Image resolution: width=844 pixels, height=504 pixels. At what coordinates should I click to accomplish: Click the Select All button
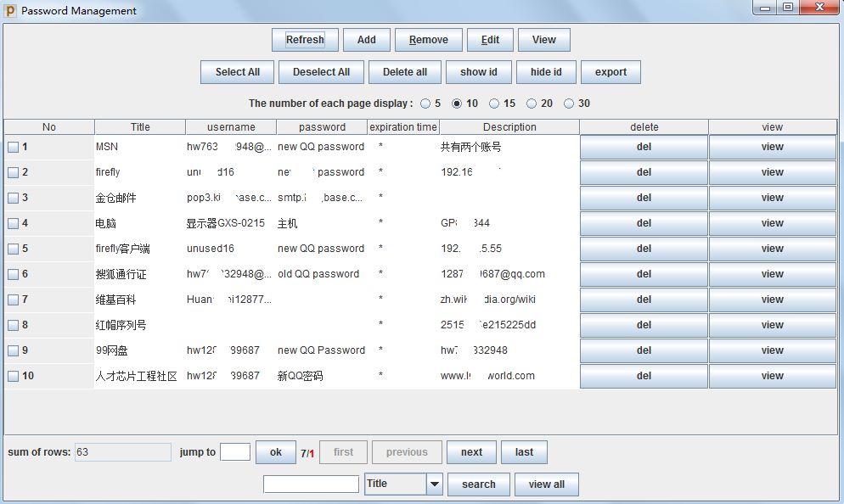(x=237, y=72)
